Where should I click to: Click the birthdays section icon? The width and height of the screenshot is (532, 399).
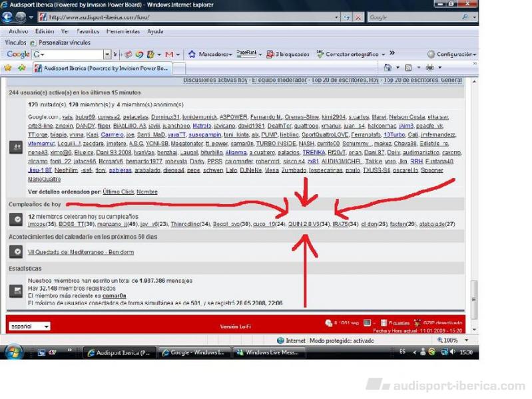[x=16, y=219]
